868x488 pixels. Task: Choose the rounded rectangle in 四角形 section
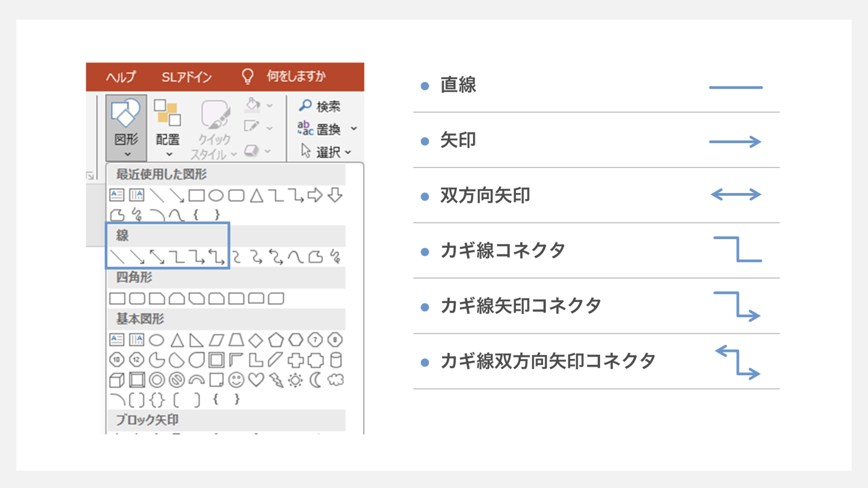[137, 299]
